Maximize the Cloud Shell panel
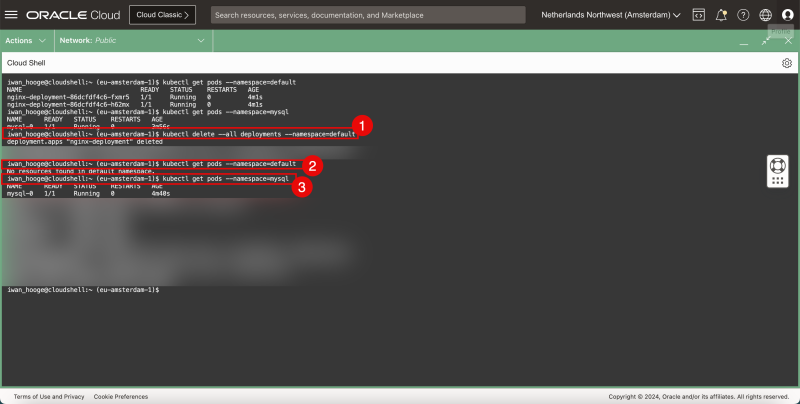The image size is (800, 404). coord(765,41)
